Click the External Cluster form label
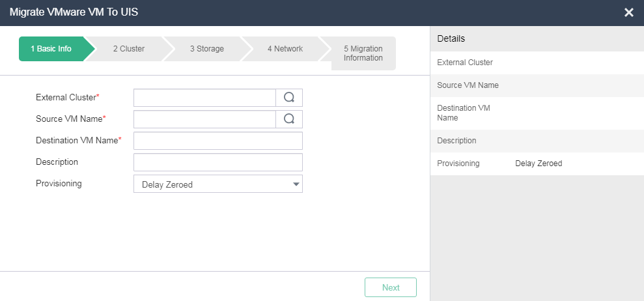Image resolution: width=644 pixels, height=301 pixels. [x=68, y=98]
